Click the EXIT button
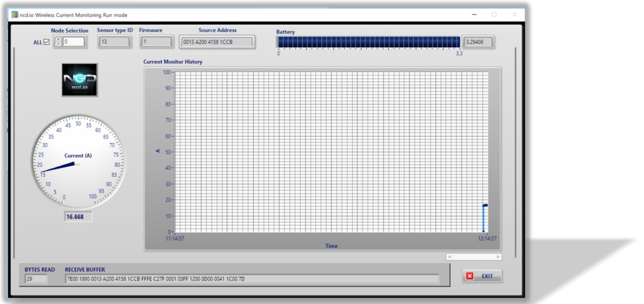Screen dimensions: 644x304 pos(482,276)
